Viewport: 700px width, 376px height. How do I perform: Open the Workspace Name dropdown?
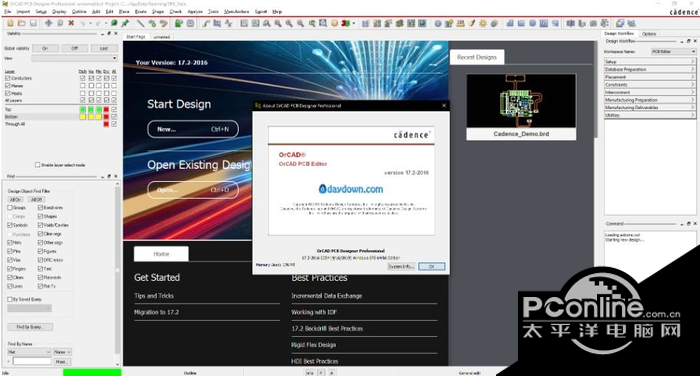pyautogui.click(x=673, y=52)
